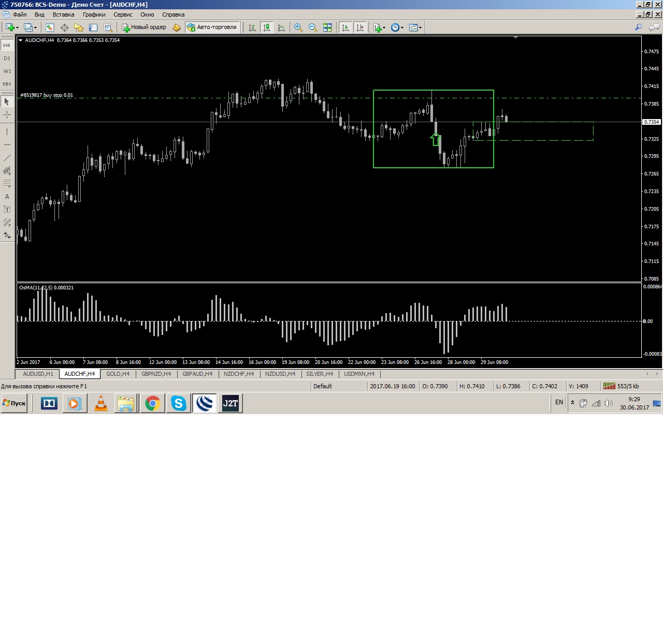Select the Crosshair tool
The height and width of the screenshot is (644, 663).
pyautogui.click(x=7, y=114)
